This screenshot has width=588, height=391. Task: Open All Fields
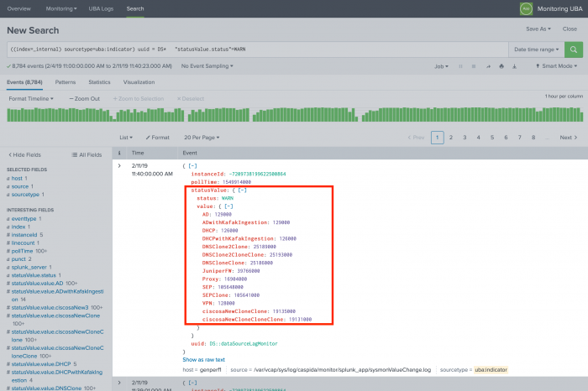tap(87, 154)
